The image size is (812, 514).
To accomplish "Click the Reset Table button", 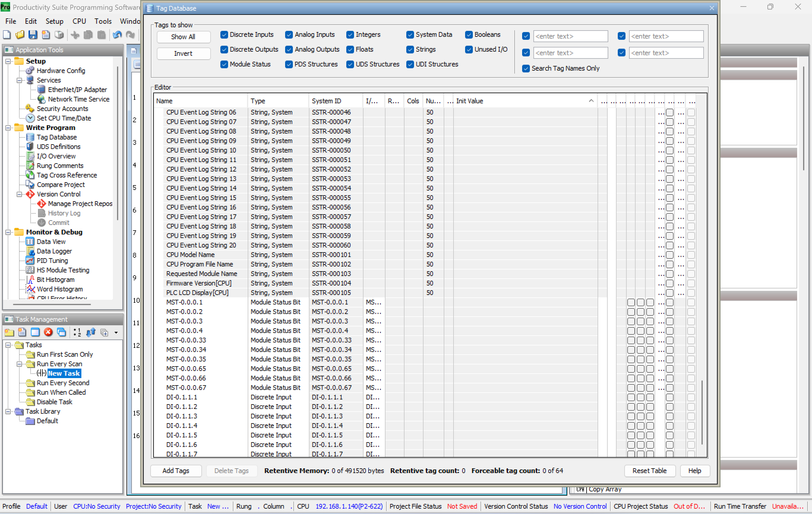I will click(x=650, y=470).
